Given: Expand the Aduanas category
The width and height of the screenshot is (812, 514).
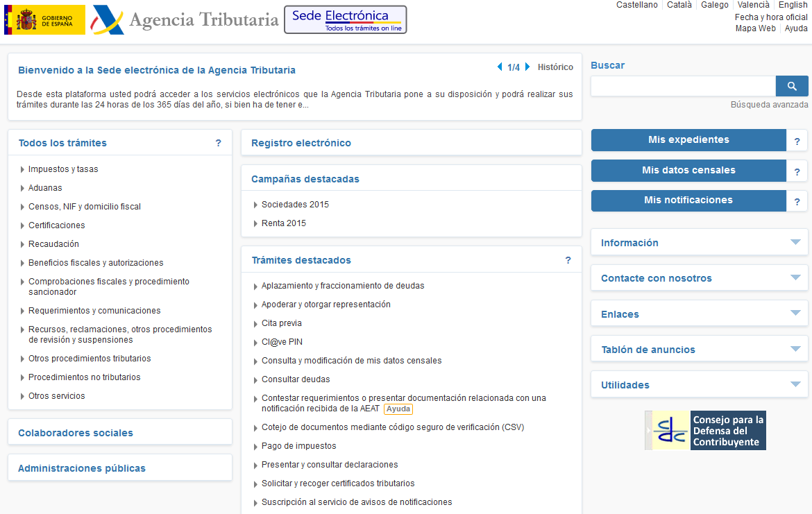Looking at the screenshot, I should coord(45,188).
